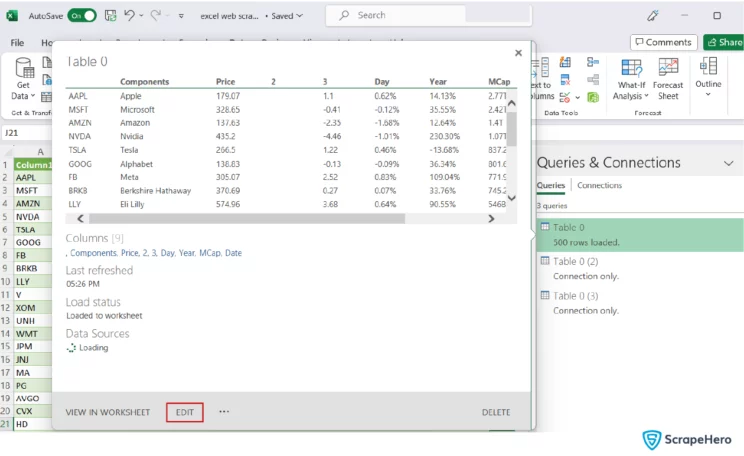Open the more options ellipsis

point(224,411)
